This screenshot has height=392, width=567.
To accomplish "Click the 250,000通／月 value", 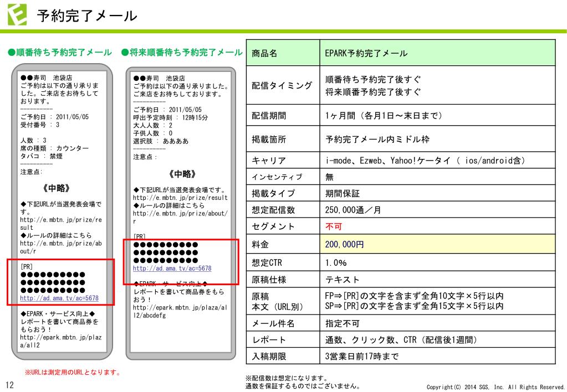I will 353,209.
